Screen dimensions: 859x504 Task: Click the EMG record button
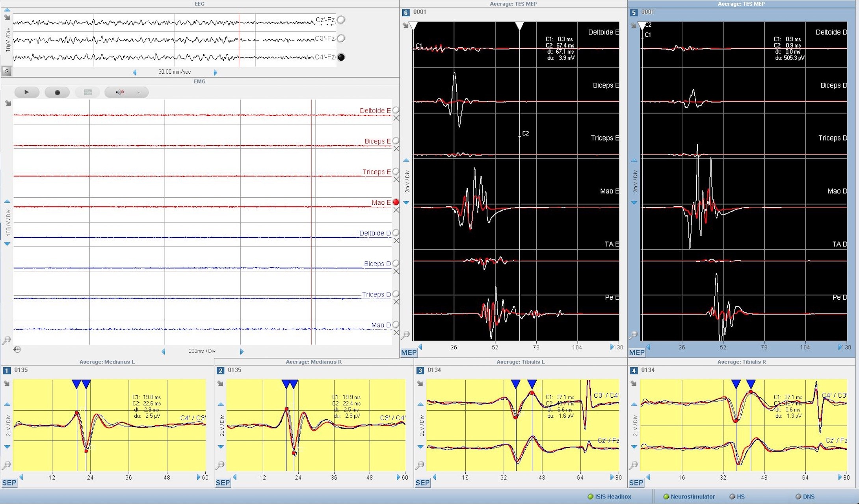click(x=57, y=92)
